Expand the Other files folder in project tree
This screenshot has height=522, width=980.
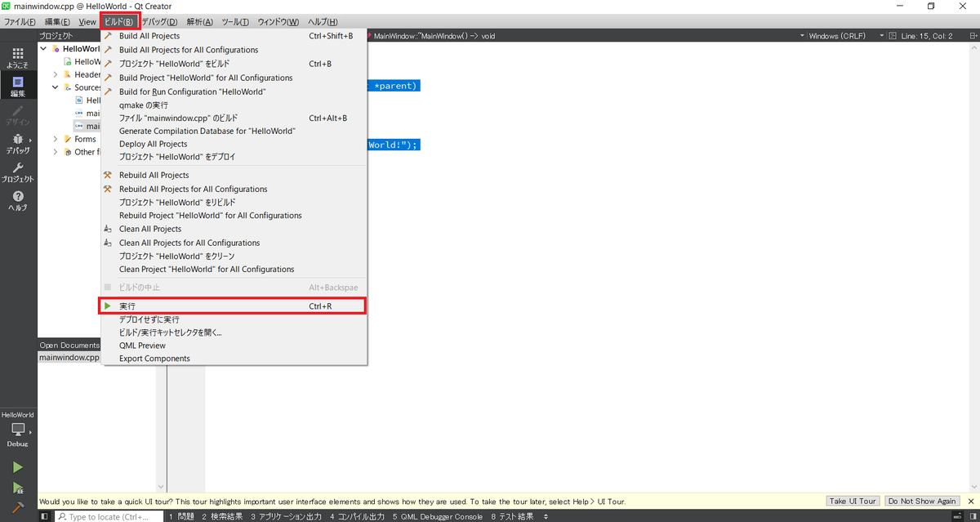pos(56,152)
